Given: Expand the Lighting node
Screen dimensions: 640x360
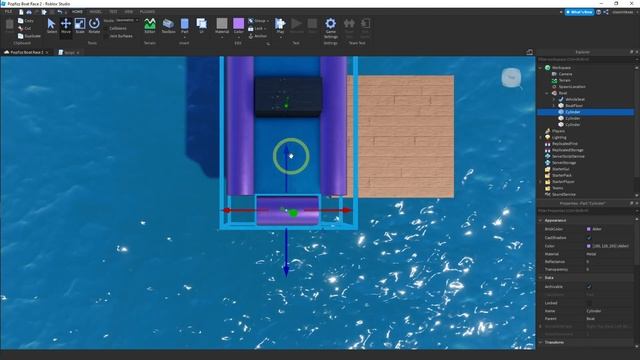Looking at the screenshot, I should click(x=541, y=137).
